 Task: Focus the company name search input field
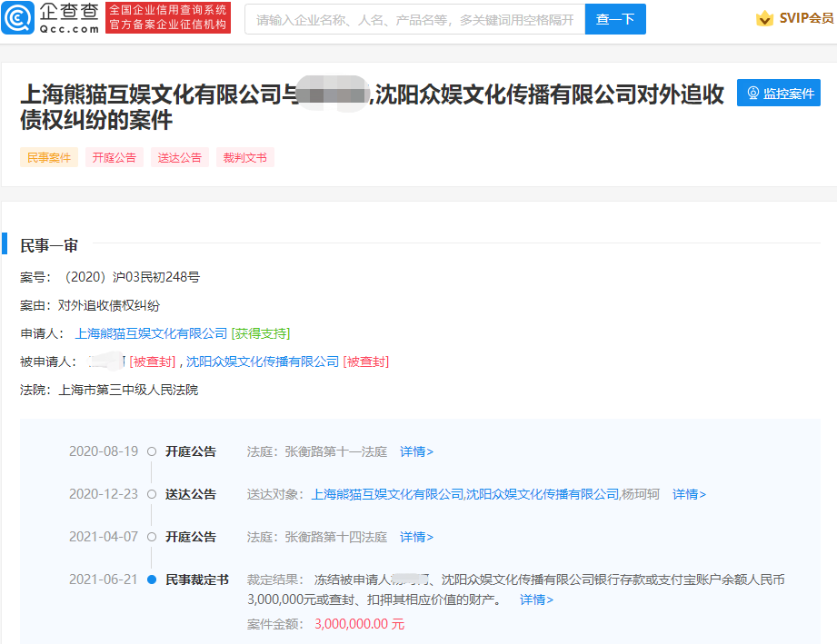414,19
